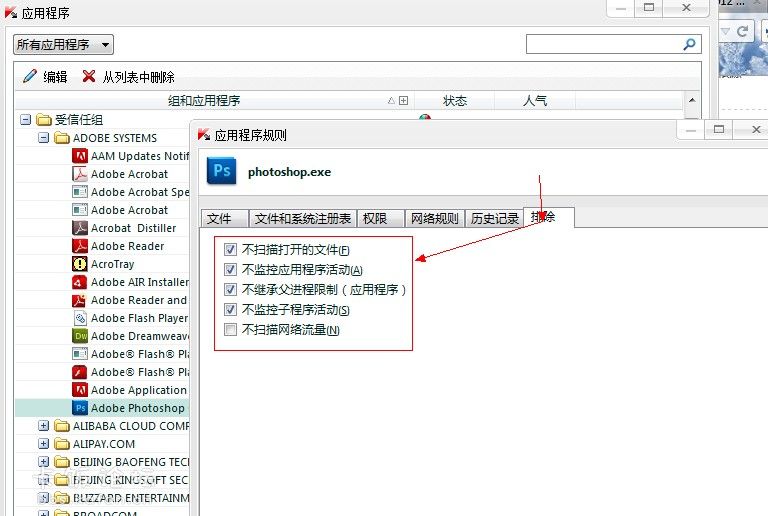This screenshot has width=768, height=516.
Task: Click 从列表中删除 button
Action: 128,76
